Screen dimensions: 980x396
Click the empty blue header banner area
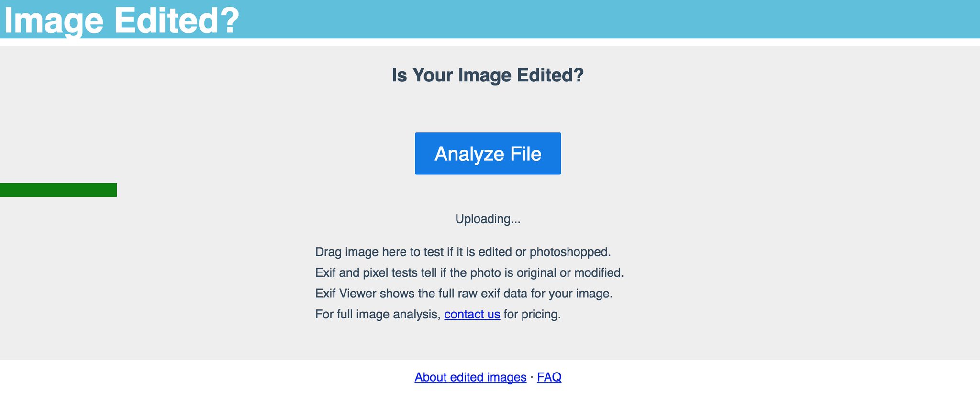[622, 19]
